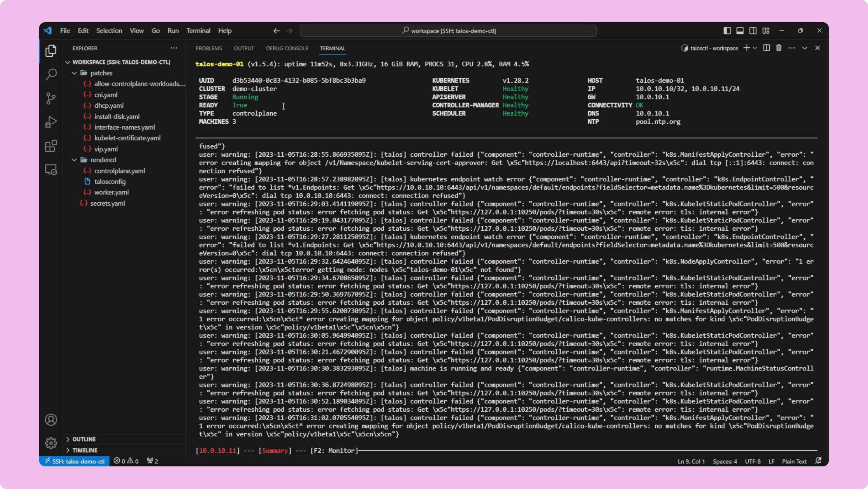Open the Extensions view
The image size is (868, 489).
(51, 146)
